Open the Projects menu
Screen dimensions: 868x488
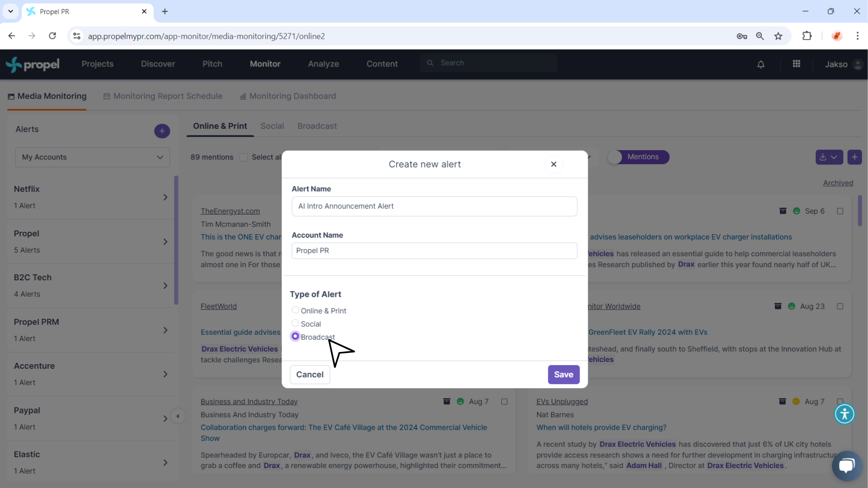(x=97, y=64)
